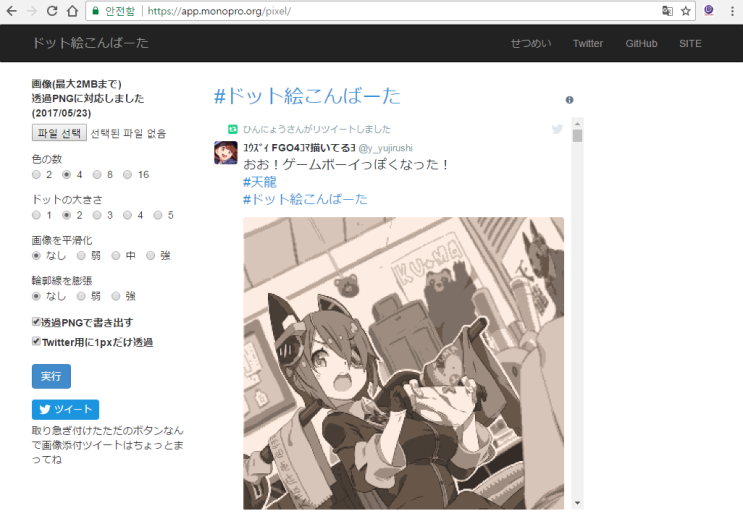This screenshot has width=743, height=532.
Task: Open GitHub navigation item
Action: click(x=641, y=44)
